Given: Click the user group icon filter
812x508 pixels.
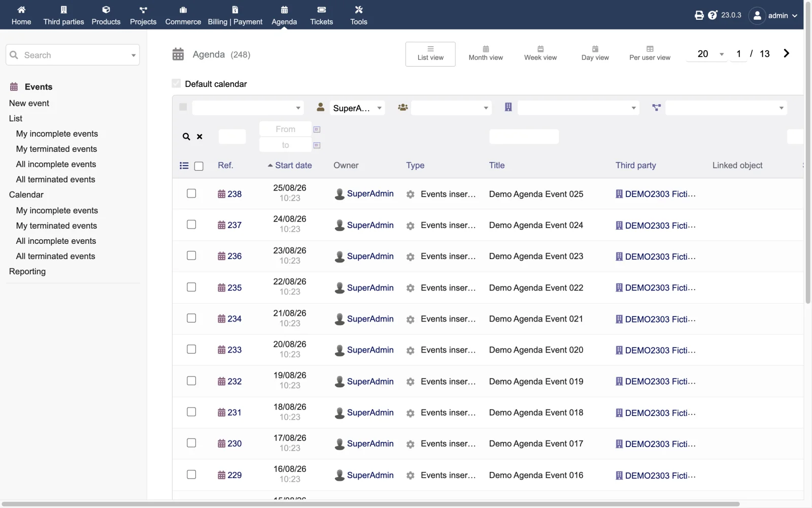Looking at the screenshot, I should coord(403,108).
